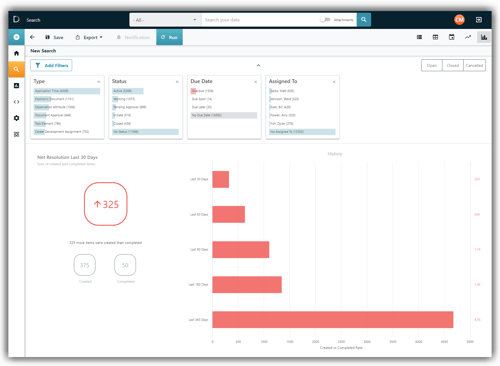Filter Type by Application Time
Screen dimensions: 500x366
coord(67,91)
